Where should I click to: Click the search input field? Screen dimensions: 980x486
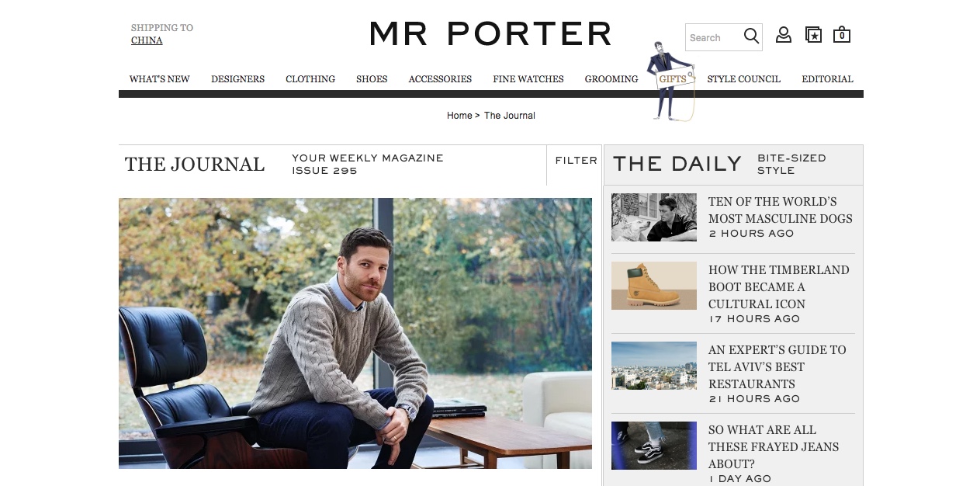pos(714,37)
